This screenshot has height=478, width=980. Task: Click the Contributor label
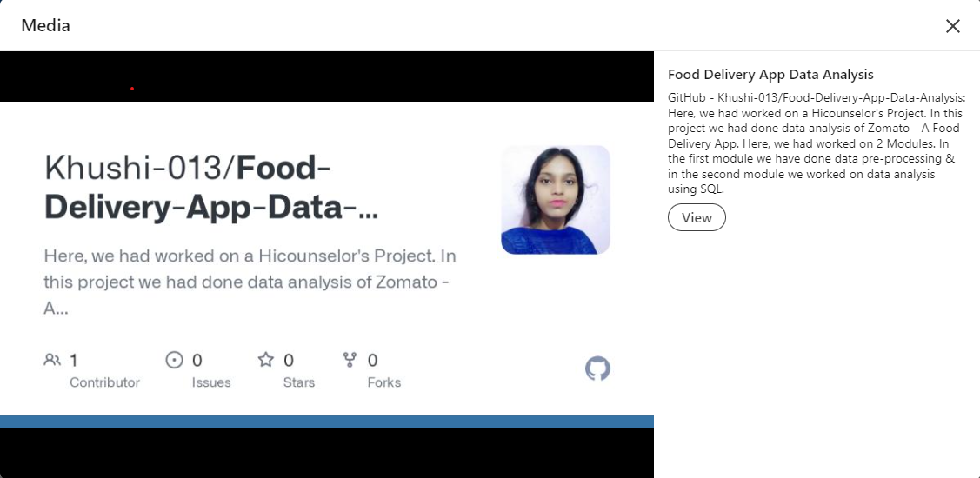tap(104, 382)
